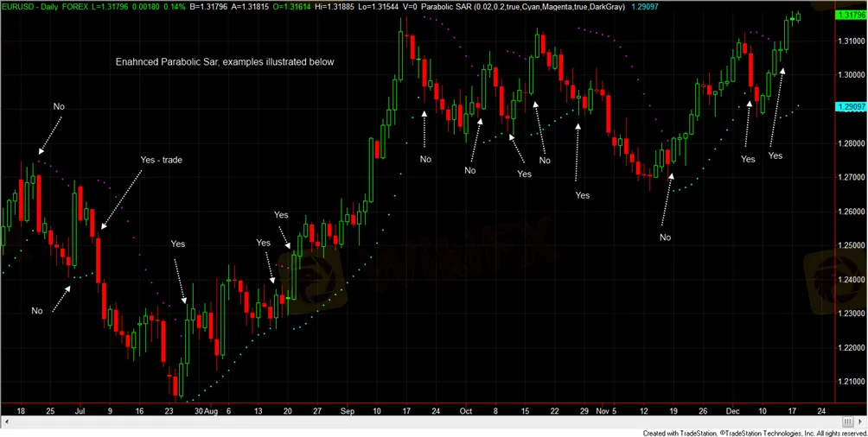Image resolution: width=868 pixels, height=437 pixels.
Task: Click the Aug date label on time axis
Action: pos(210,411)
